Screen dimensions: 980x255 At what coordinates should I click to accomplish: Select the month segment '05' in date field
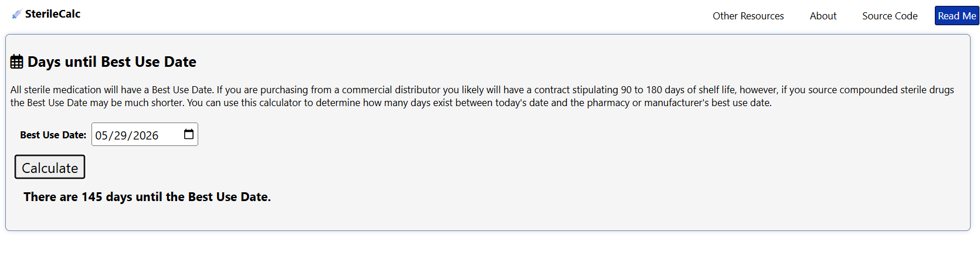point(101,135)
